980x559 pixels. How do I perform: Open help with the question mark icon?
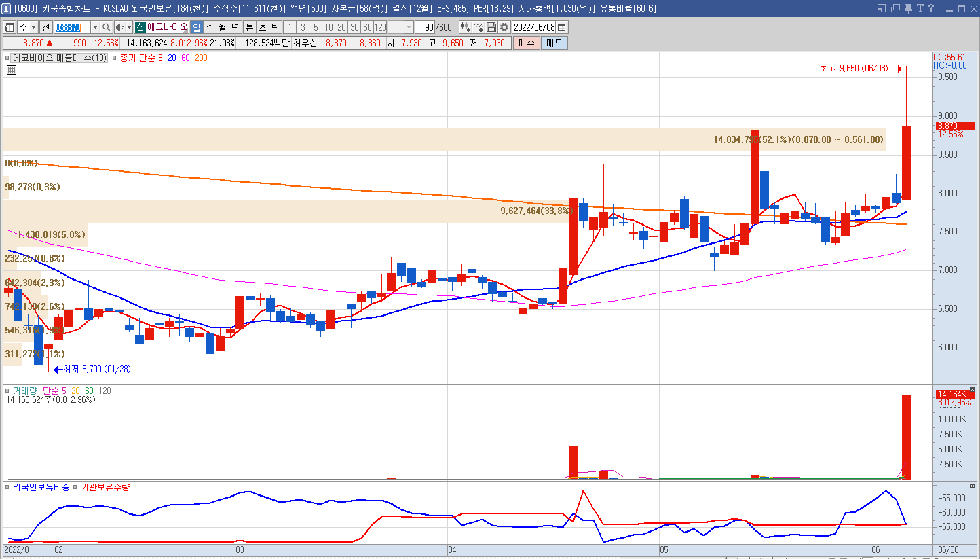(931, 8)
